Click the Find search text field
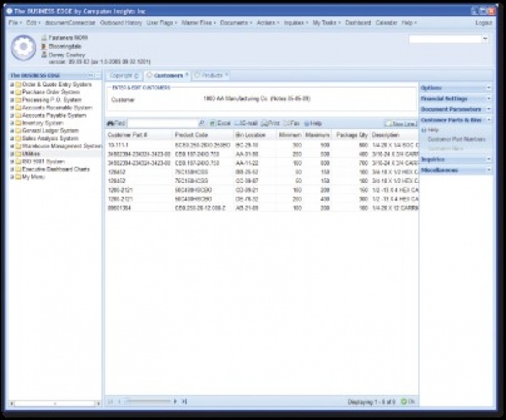 click(x=163, y=123)
